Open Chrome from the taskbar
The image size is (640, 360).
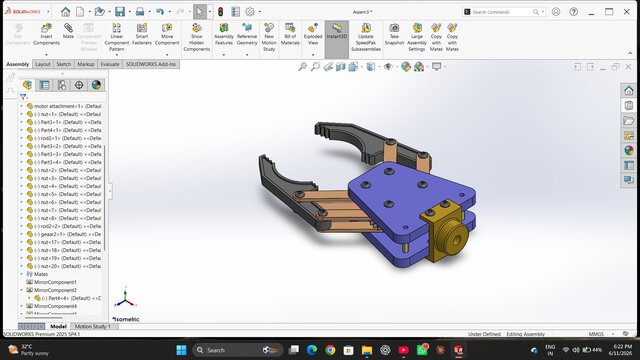pos(330,350)
